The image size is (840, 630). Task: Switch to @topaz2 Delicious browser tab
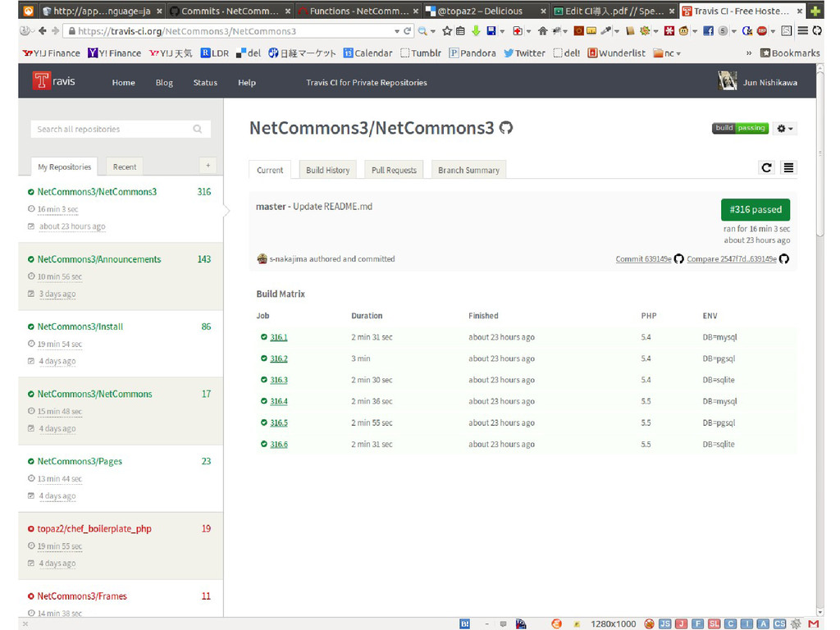pyautogui.click(x=485, y=11)
